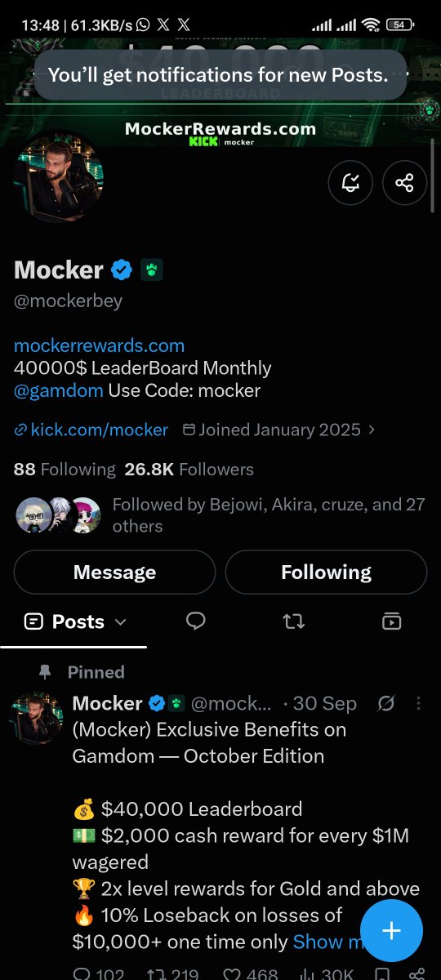Toggle the post notifications bell icon
The image size is (441, 980).
click(350, 183)
